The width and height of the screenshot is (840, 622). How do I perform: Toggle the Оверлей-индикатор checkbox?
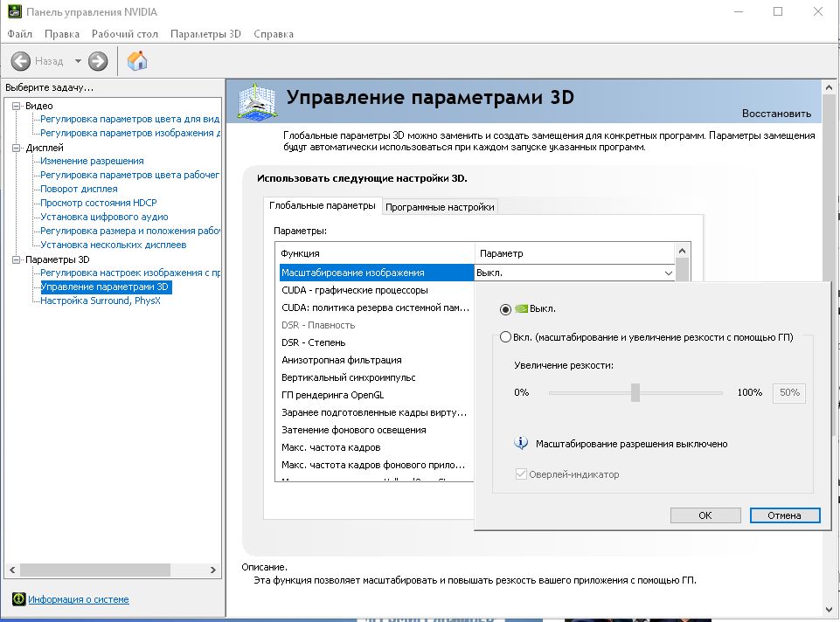click(x=521, y=474)
